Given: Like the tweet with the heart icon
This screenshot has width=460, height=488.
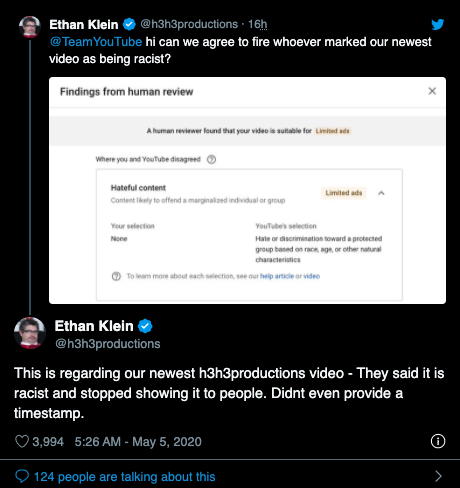Looking at the screenshot, I should (22, 441).
